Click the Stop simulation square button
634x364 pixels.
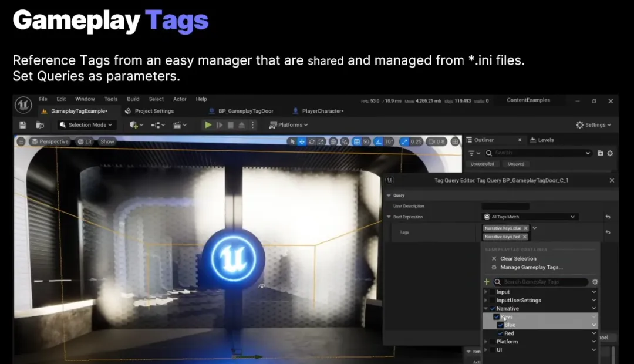click(x=231, y=125)
